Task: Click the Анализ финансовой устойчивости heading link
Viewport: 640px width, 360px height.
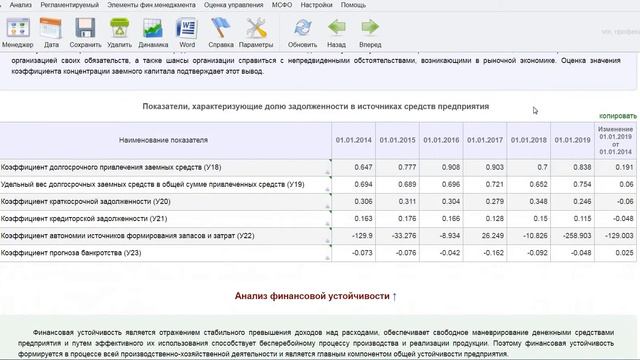Action: click(316, 296)
